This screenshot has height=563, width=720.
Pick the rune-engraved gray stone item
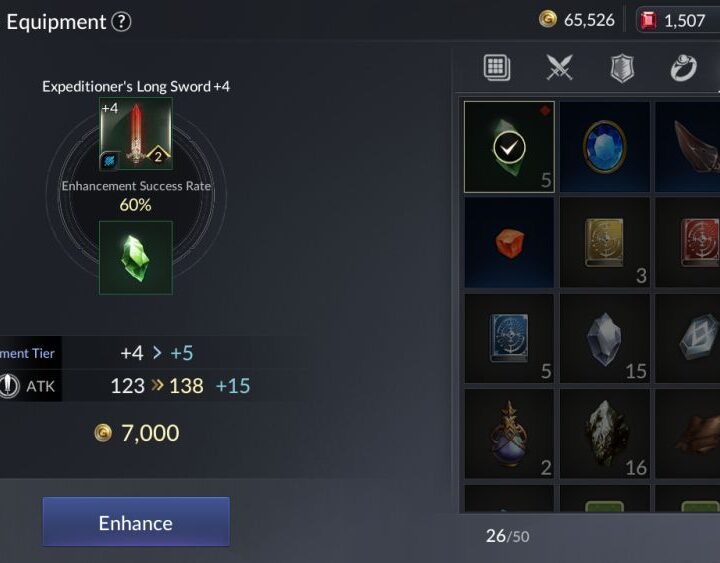click(688, 338)
